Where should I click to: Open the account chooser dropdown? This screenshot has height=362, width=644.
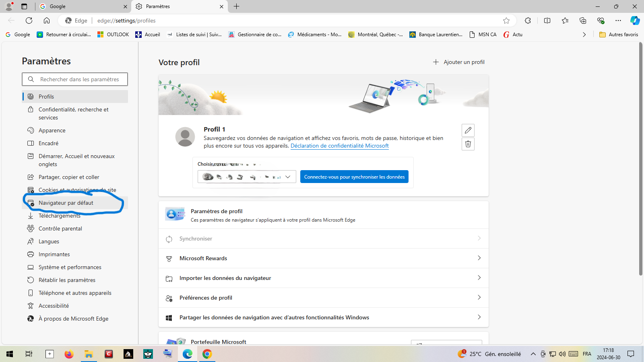point(247,177)
